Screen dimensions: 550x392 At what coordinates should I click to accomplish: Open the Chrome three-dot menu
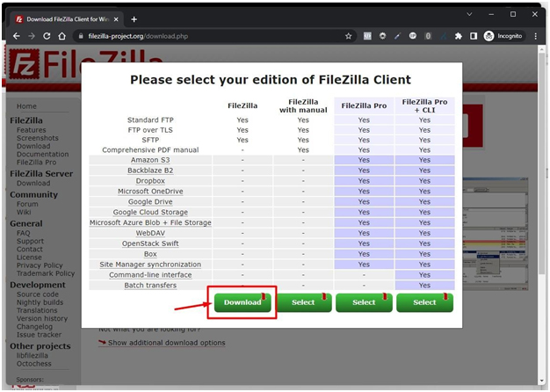pos(535,36)
